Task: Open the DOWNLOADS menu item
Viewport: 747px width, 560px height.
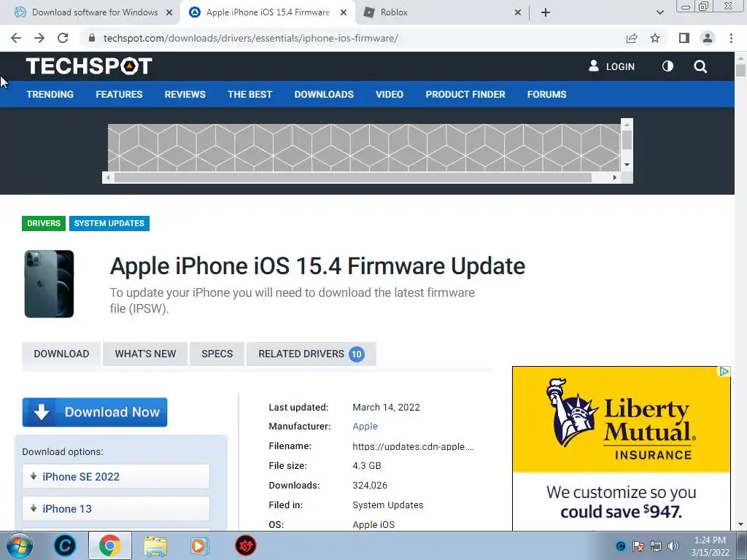Action: pos(324,94)
